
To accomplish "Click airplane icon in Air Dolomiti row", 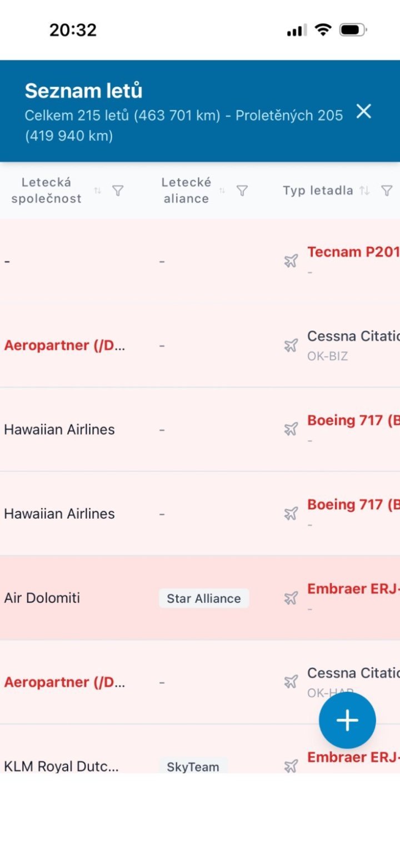I will point(291,598).
